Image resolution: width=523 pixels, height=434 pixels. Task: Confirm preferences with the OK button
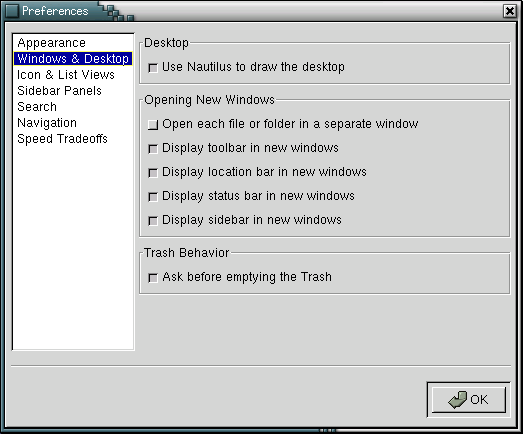click(469, 400)
